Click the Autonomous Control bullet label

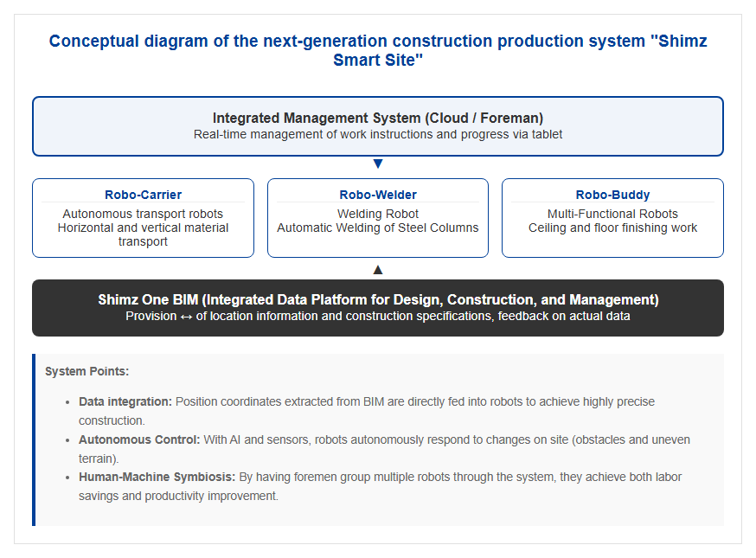139,439
